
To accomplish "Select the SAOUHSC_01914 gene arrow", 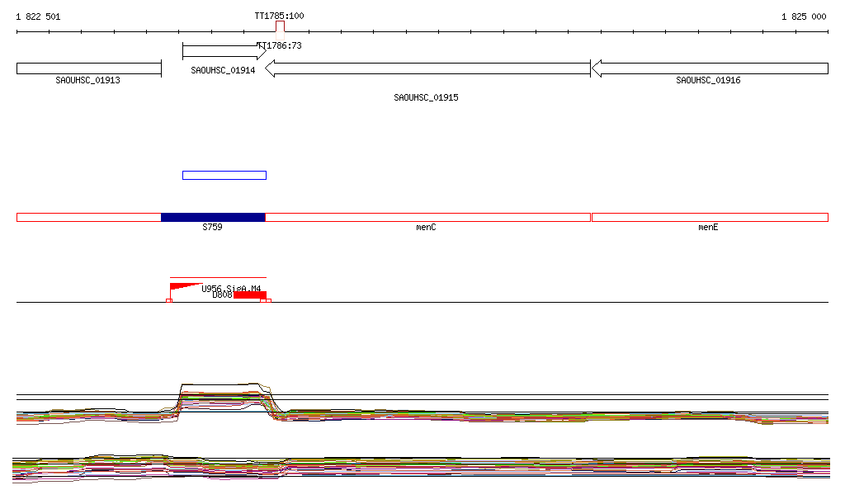I will (x=224, y=51).
